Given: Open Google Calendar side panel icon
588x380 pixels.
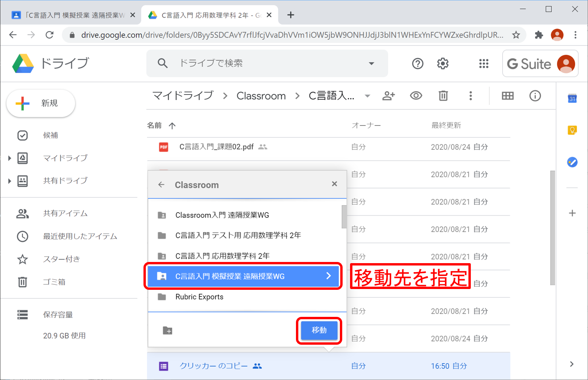Looking at the screenshot, I should (572, 98).
